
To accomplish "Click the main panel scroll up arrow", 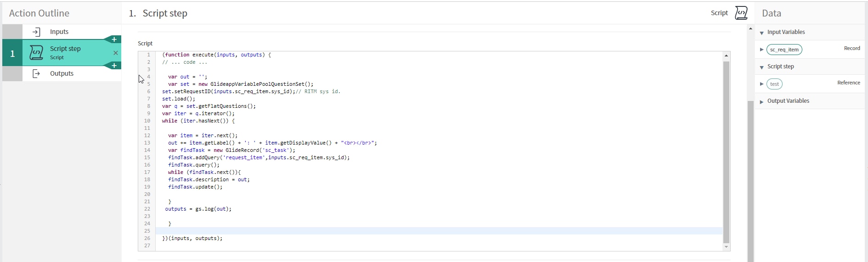I will 750,28.
